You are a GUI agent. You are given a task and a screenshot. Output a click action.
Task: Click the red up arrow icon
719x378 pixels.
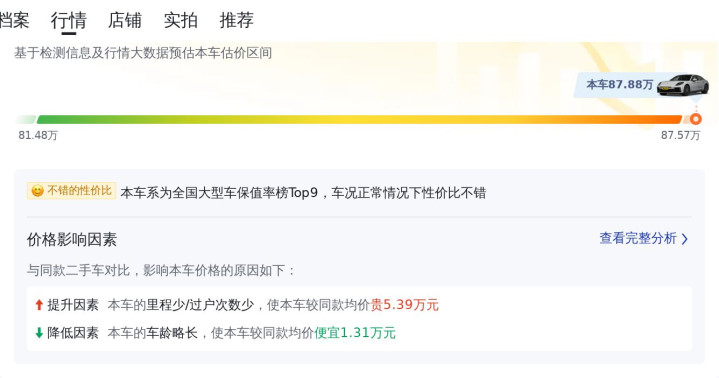(x=39, y=305)
